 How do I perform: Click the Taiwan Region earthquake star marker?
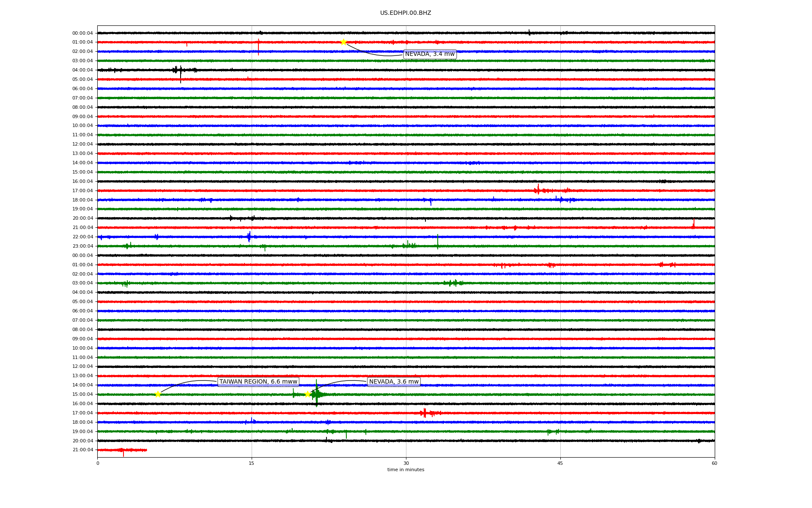(158, 394)
